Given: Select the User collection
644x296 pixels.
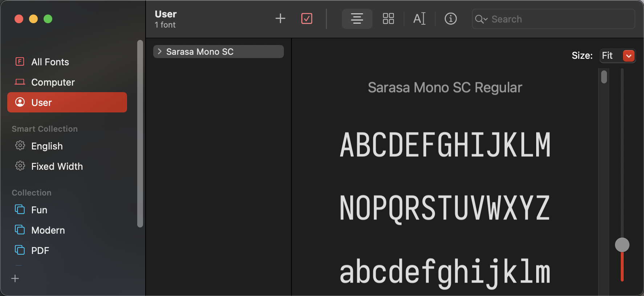Looking at the screenshot, I should click(67, 102).
